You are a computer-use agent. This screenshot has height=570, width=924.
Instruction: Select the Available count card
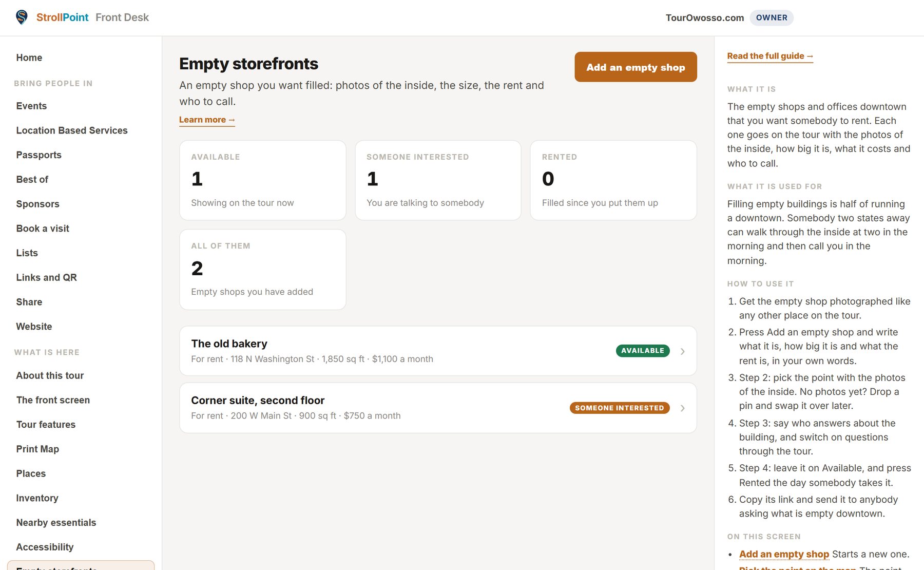coord(263,180)
